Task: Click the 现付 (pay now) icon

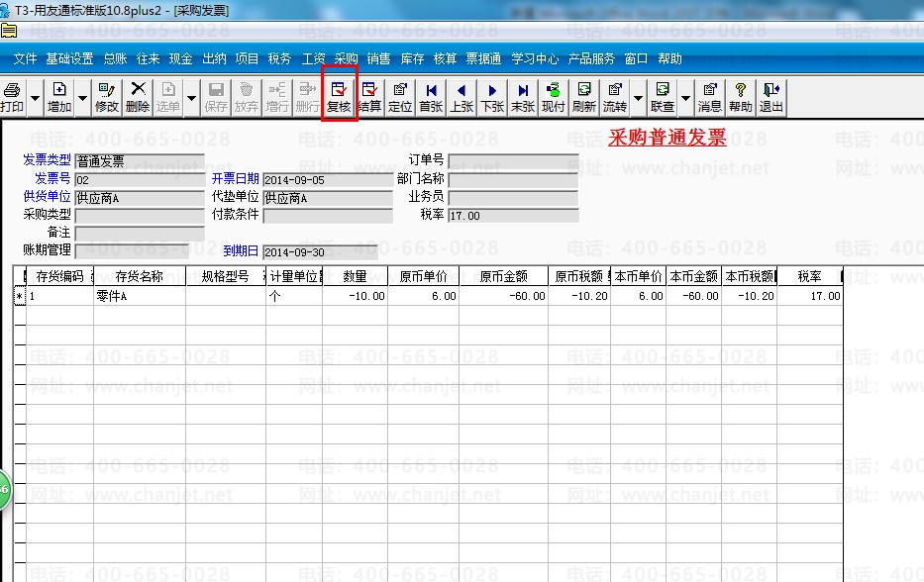Action: 553,97
